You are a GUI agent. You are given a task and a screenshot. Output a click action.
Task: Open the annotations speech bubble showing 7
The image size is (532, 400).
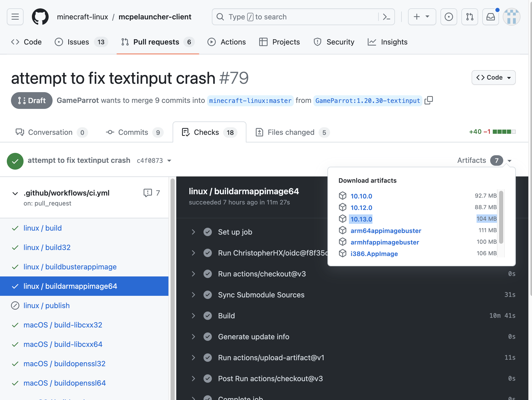pos(148,193)
